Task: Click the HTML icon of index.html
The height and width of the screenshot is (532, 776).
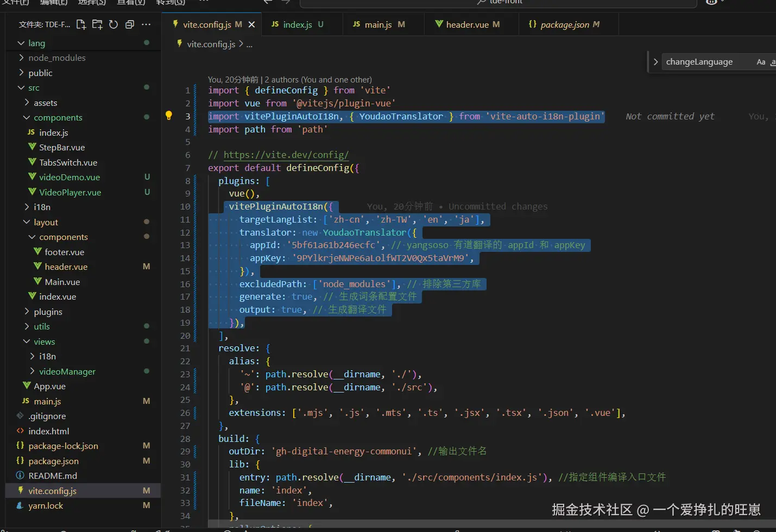Action: 20,431
